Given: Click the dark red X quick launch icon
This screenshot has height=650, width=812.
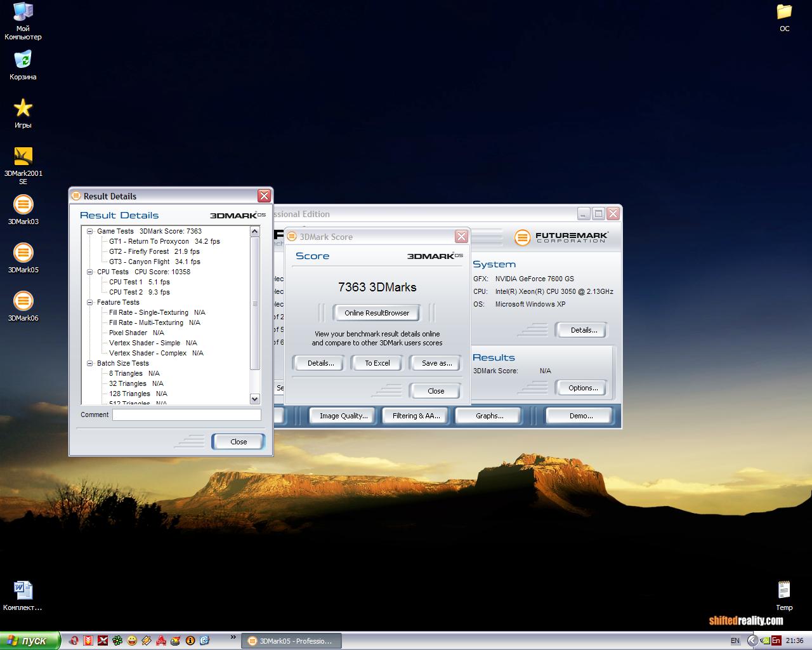Looking at the screenshot, I should point(103,640).
